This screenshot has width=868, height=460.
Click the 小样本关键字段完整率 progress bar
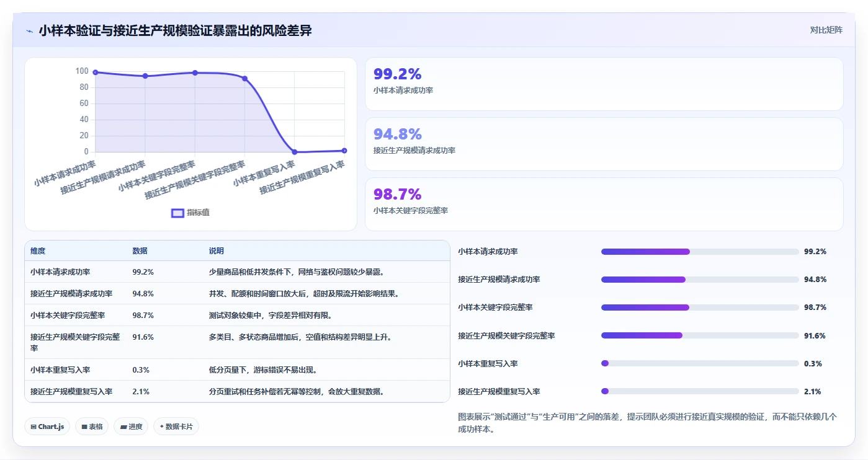(x=700, y=307)
